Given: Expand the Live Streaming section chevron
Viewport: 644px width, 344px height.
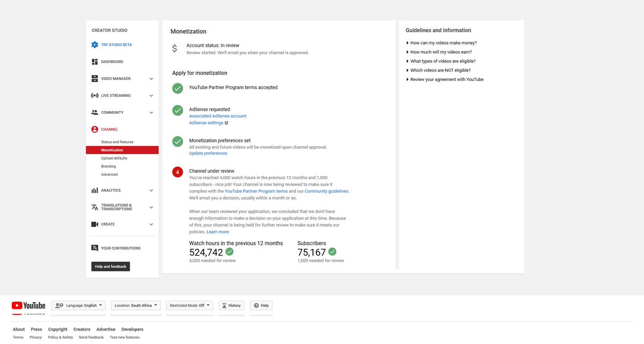Looking at the screenshot, I should tap(151, 96).
